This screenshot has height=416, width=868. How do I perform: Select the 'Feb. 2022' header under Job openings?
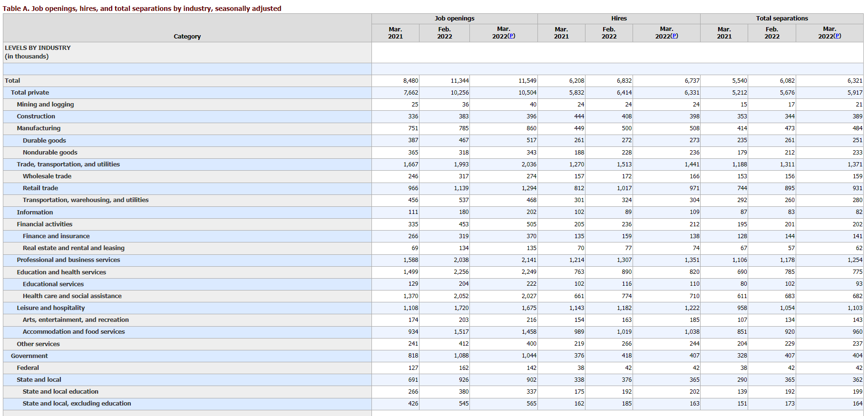coord(445,33)
